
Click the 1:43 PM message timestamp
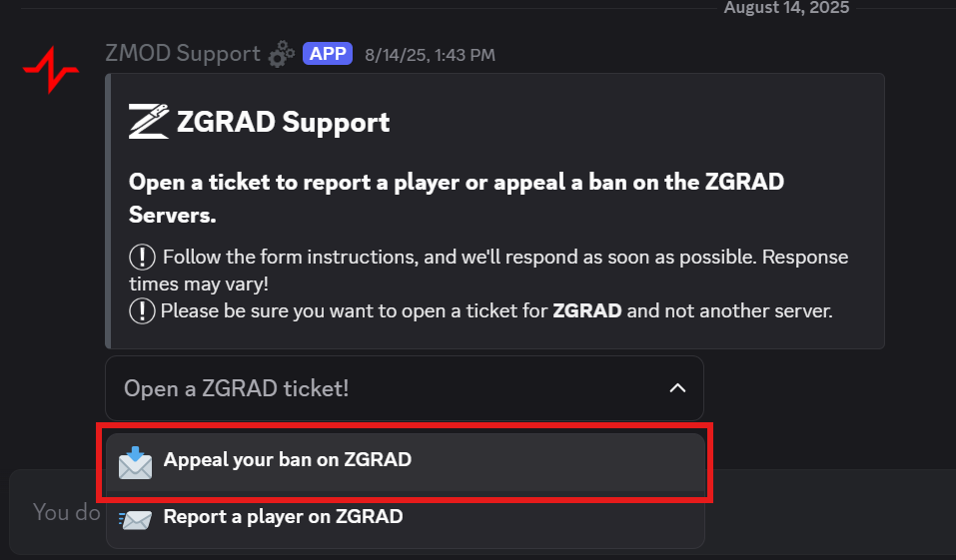tap(430, 55)
